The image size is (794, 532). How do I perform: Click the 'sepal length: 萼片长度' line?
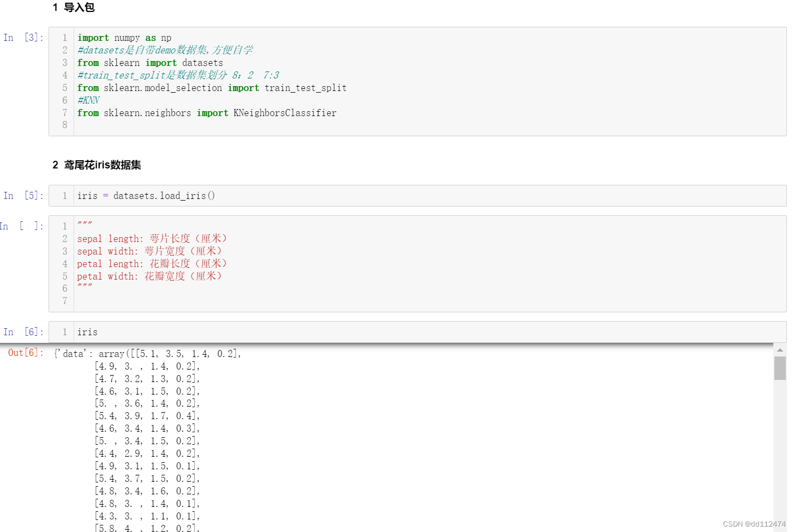coord(152,239)
